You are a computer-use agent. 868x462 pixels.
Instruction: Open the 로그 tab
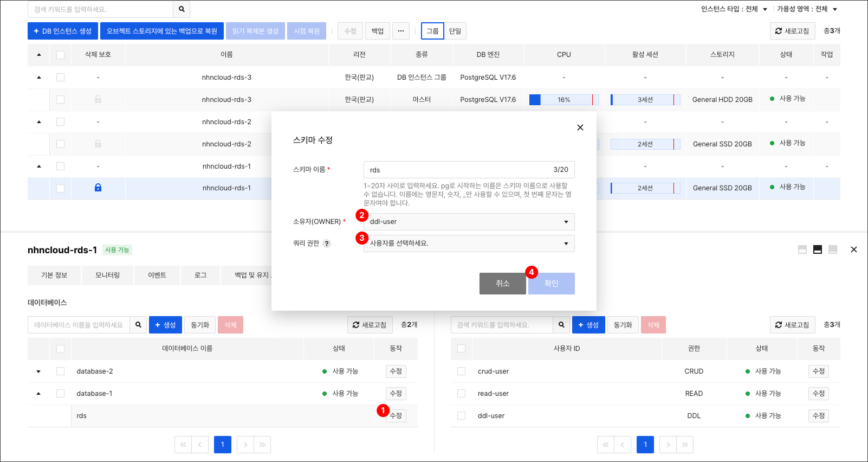click(x=200, y=275)
